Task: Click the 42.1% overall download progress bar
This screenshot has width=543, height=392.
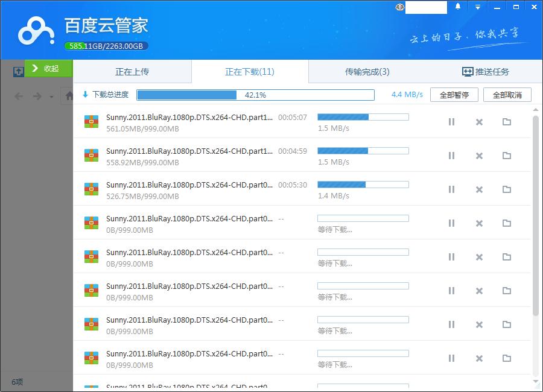Action: click(256, 94)
